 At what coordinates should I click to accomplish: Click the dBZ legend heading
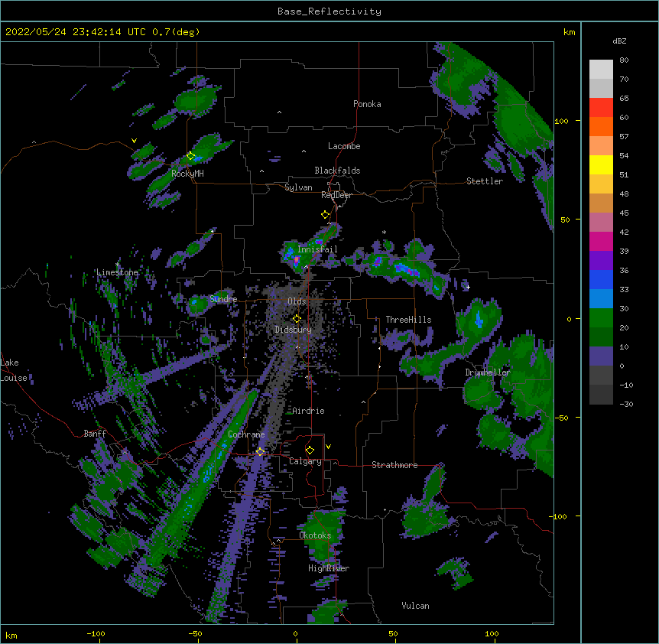click(x=619, y=41)
